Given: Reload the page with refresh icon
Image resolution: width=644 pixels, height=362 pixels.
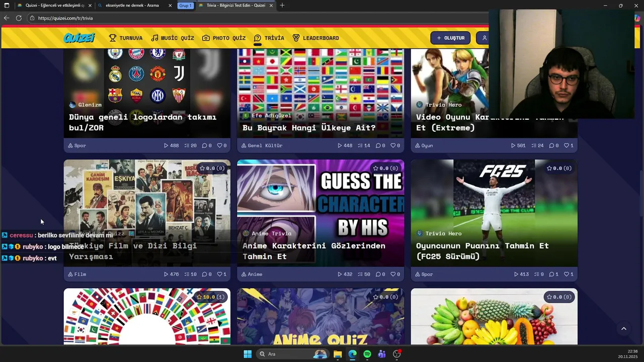Looking at the screenshot, I should click(x=19, y=18).
